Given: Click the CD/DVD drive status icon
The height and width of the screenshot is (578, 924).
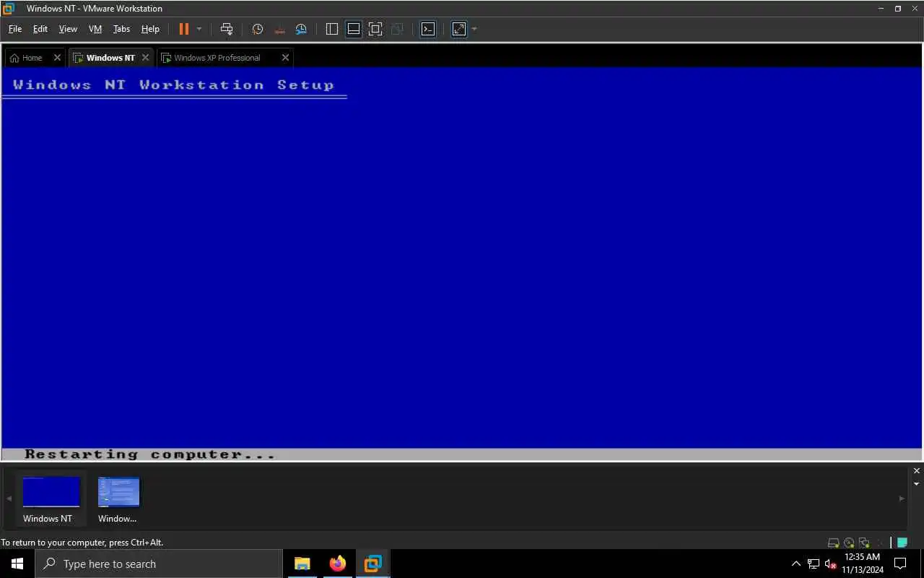Looking at the screenshot, I should pos(849,543).
